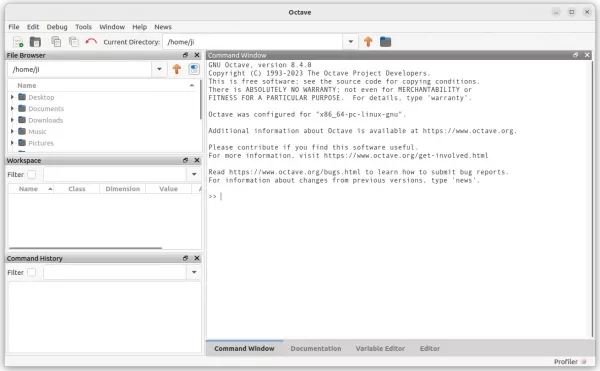Paste clipboard using toolbar icon
Viewport: 600px width, 371px height.
[x=73, y=42]
